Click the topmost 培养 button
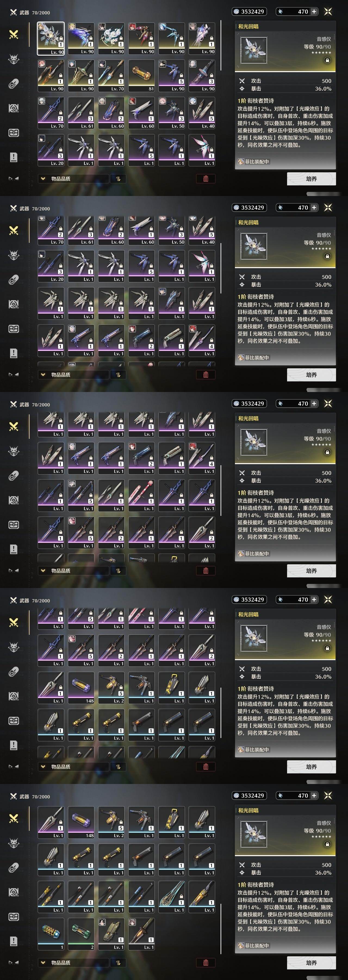Screen dimensions: 348x980 [x=311, y=178]
